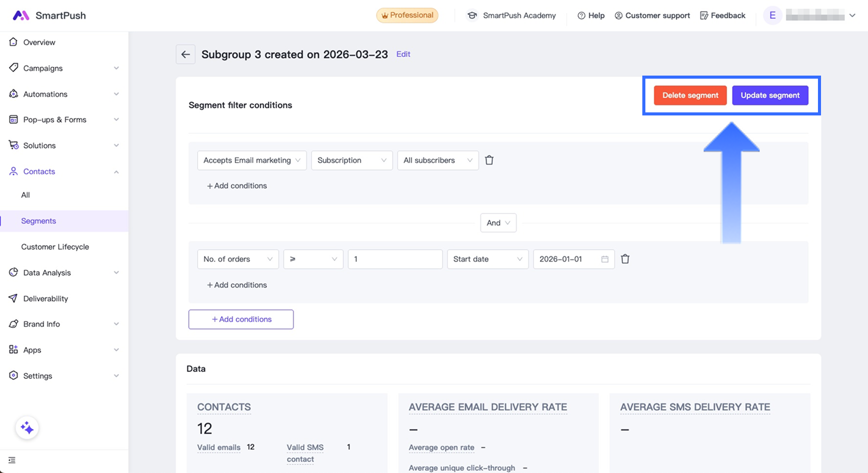Open the Deliverability page
Image resolution: width=868 pixels, height=473 pixels.
point(45,298)
